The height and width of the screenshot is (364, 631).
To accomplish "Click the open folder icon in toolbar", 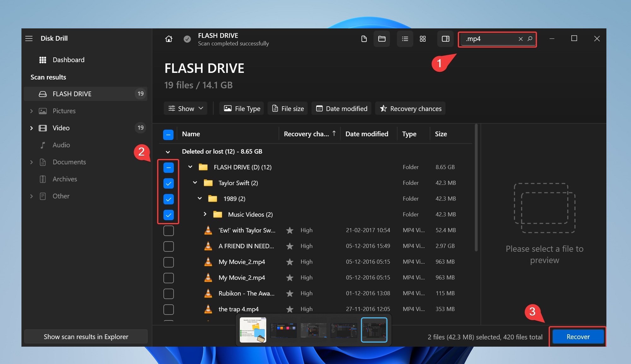I will click(382, 38).
